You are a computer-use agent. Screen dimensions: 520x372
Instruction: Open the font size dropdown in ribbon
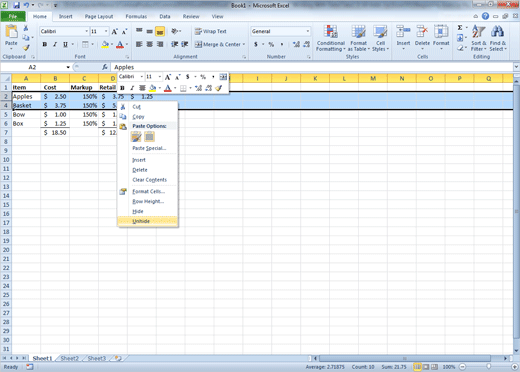pos(106,31)
